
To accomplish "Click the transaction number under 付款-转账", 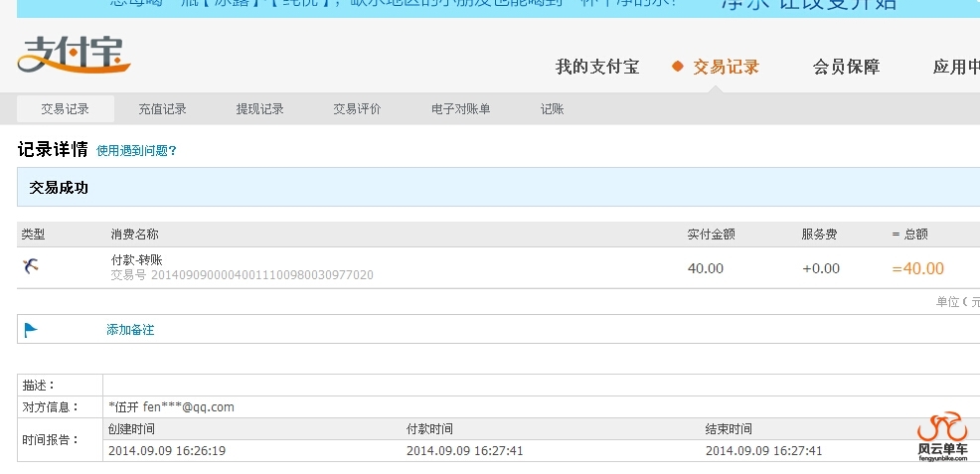I will (242, 275).
